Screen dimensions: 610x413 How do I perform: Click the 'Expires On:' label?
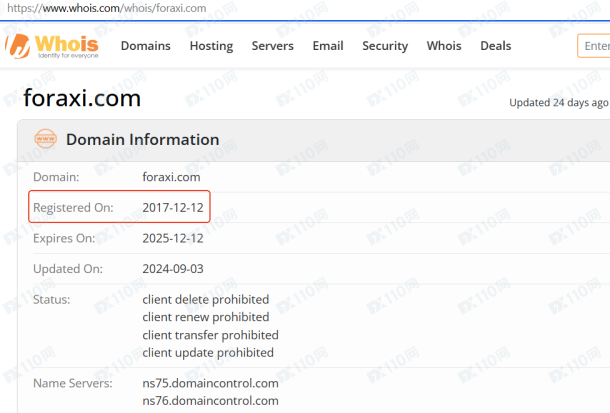pos(64,238)
